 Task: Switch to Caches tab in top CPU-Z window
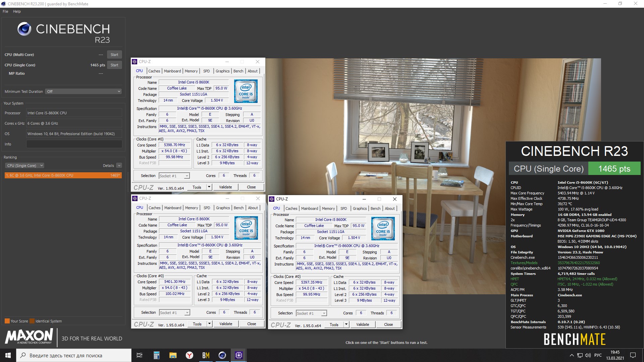154,71
